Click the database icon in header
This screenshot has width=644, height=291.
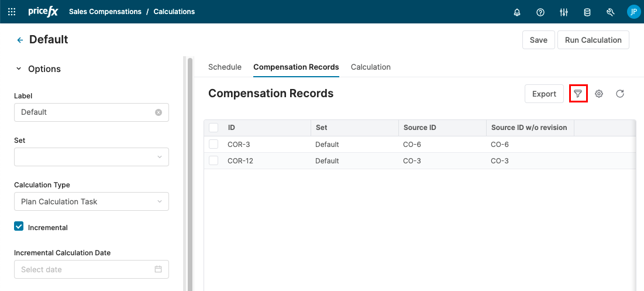coord(587,12)
